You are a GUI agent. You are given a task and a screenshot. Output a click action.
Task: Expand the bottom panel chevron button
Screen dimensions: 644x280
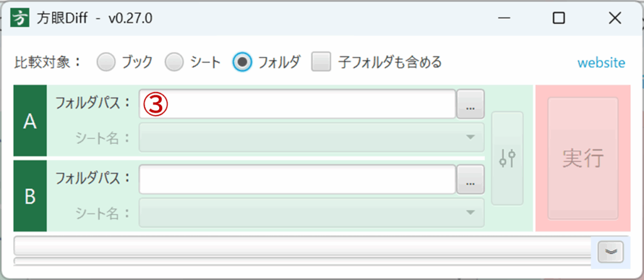611,252
